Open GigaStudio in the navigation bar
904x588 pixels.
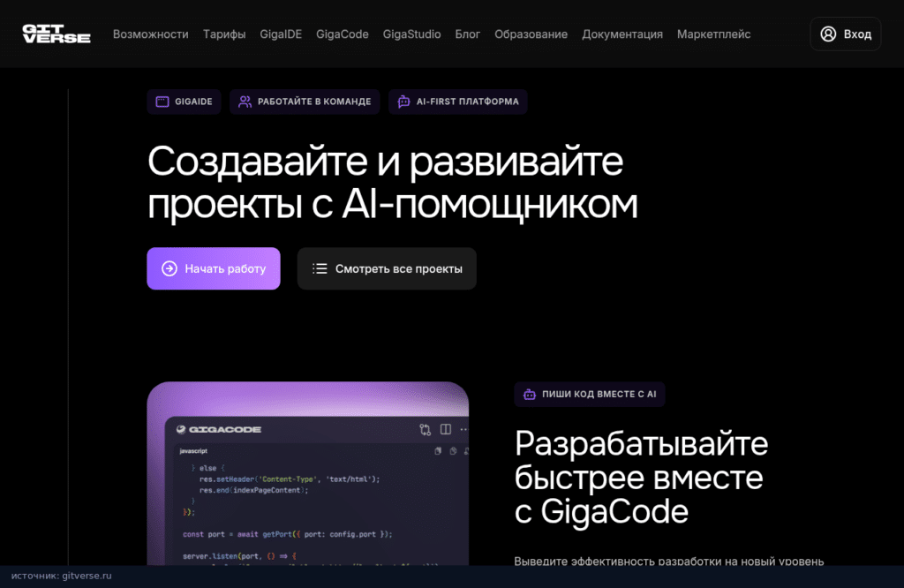tap(411, 34)
